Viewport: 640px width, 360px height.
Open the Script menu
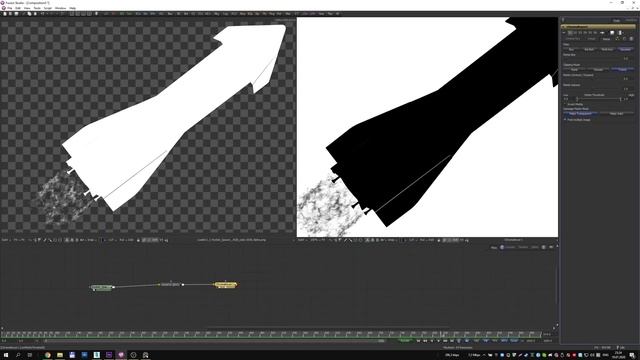click(x=48, y=8)
